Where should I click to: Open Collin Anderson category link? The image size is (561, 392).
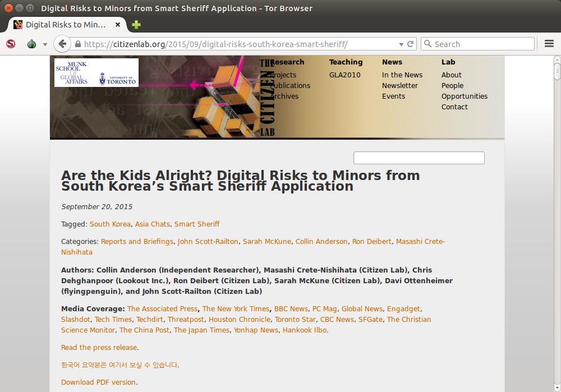tap(321, 241)
